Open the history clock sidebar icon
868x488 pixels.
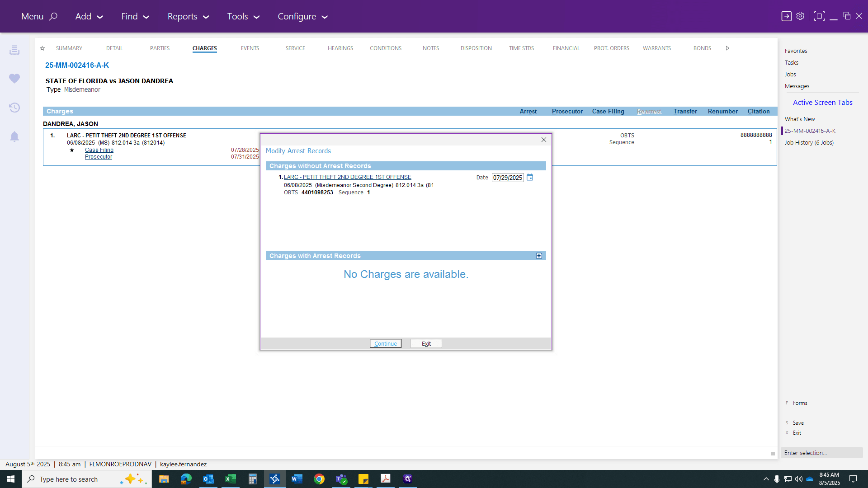point(14,108)
